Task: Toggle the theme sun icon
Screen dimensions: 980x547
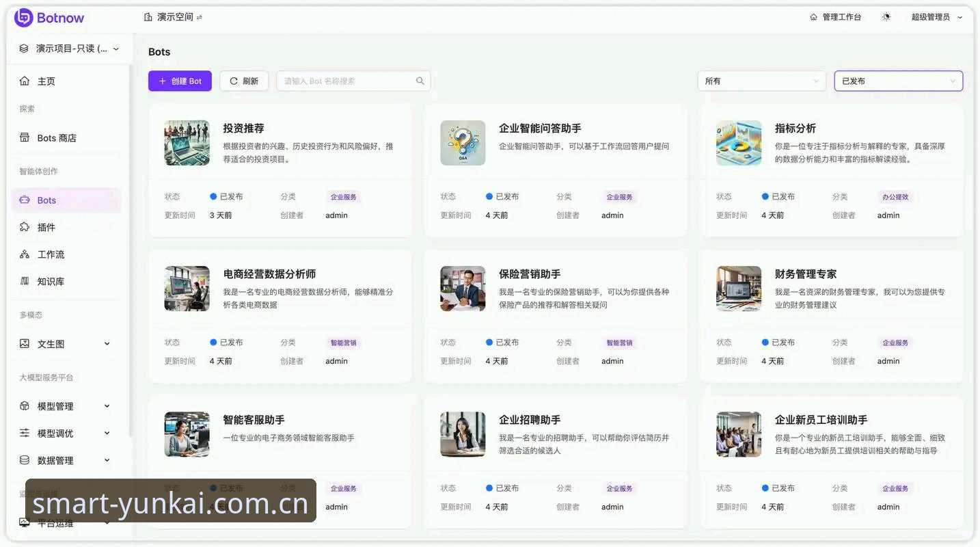Action: click(x=886, y=17)
